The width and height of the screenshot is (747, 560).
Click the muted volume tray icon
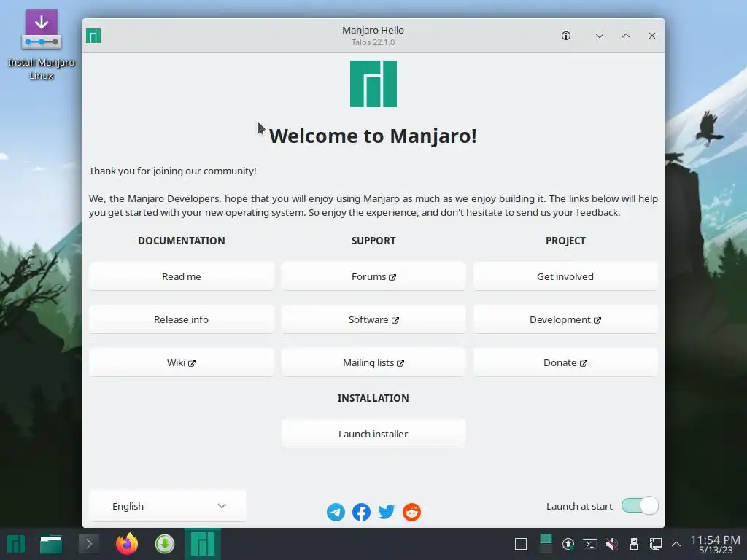coord(612,544)
